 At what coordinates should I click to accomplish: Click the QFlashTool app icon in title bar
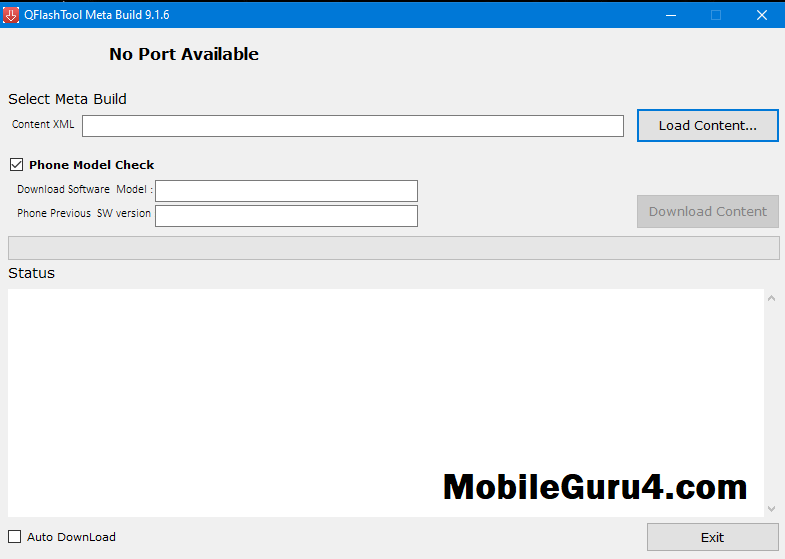[11, 15]
